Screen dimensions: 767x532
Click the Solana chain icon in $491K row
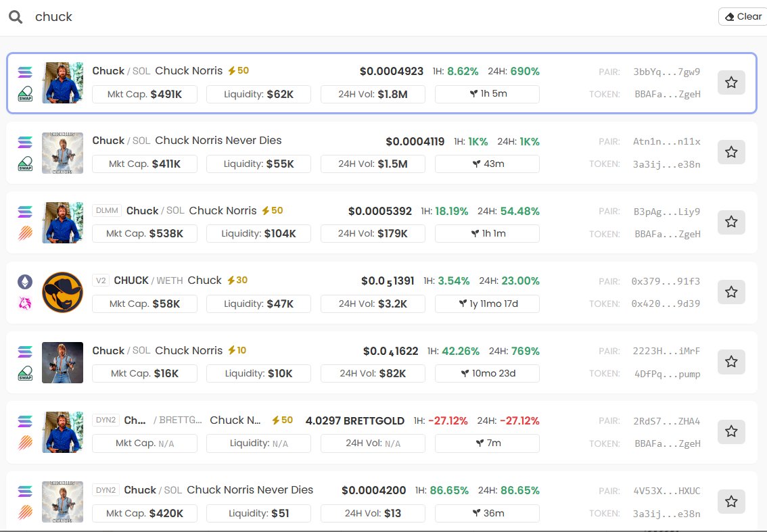25,72
